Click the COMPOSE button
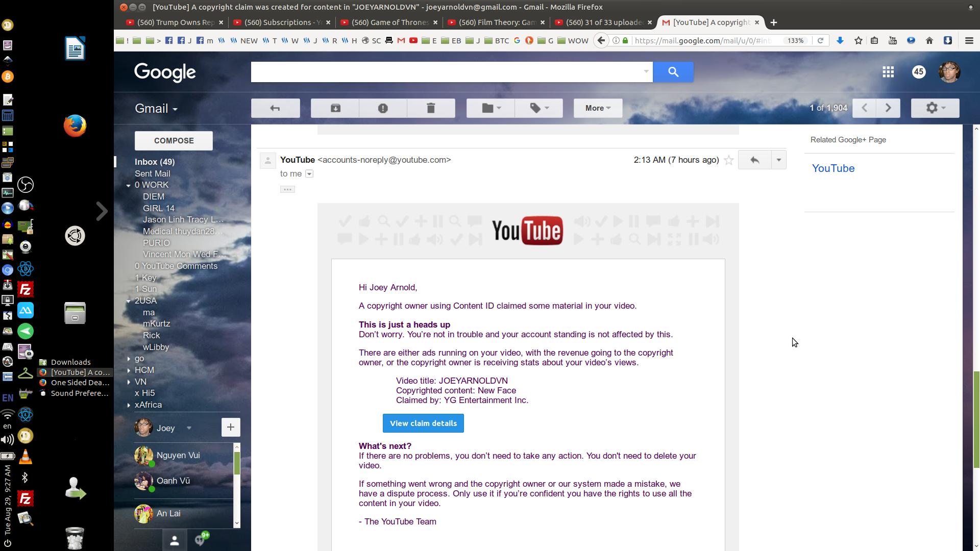980x551 pixels. click(174, 141)
